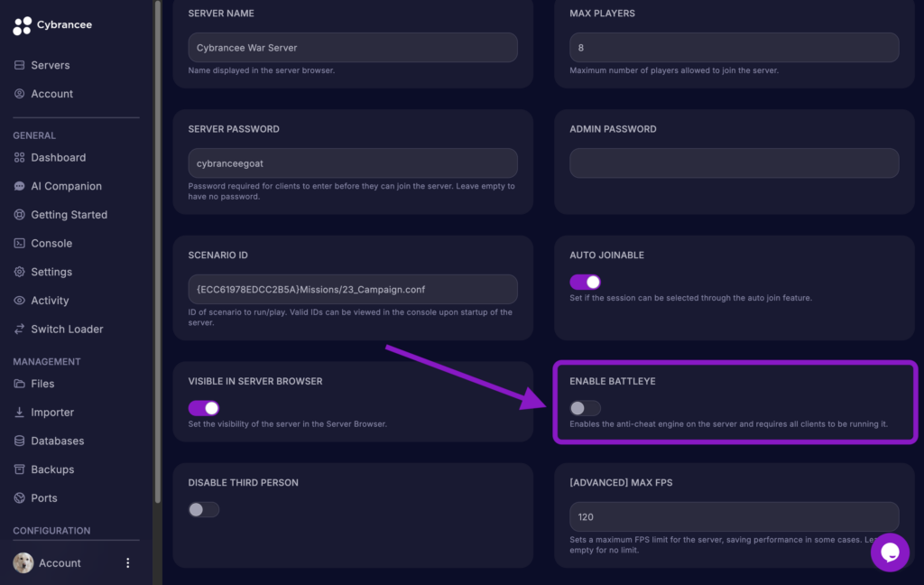Open the Ports link in the sidebar
Screen dimensions: 924x585
(x=44, y=497)
